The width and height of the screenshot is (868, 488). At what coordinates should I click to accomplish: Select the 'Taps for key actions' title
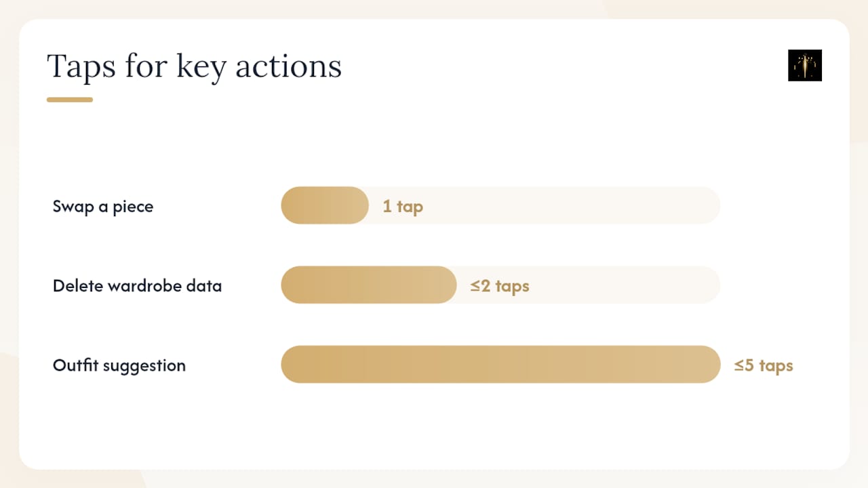(x=194, y=67)
